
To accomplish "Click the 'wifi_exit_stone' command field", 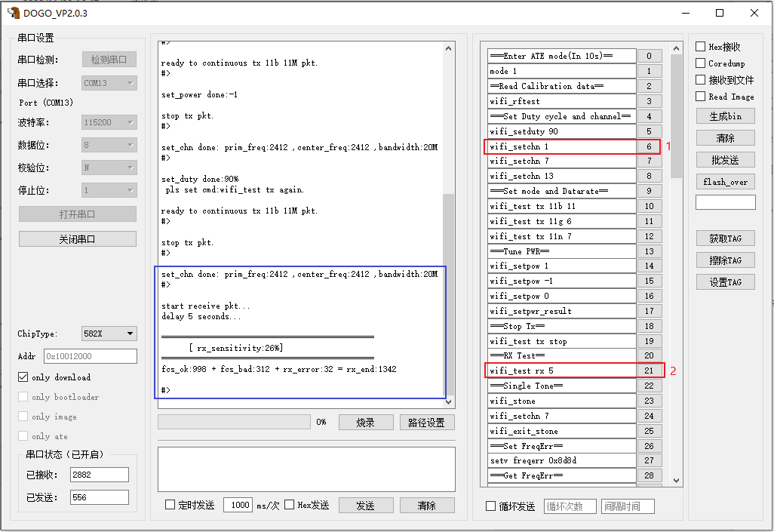I will (x=562, y=431).
